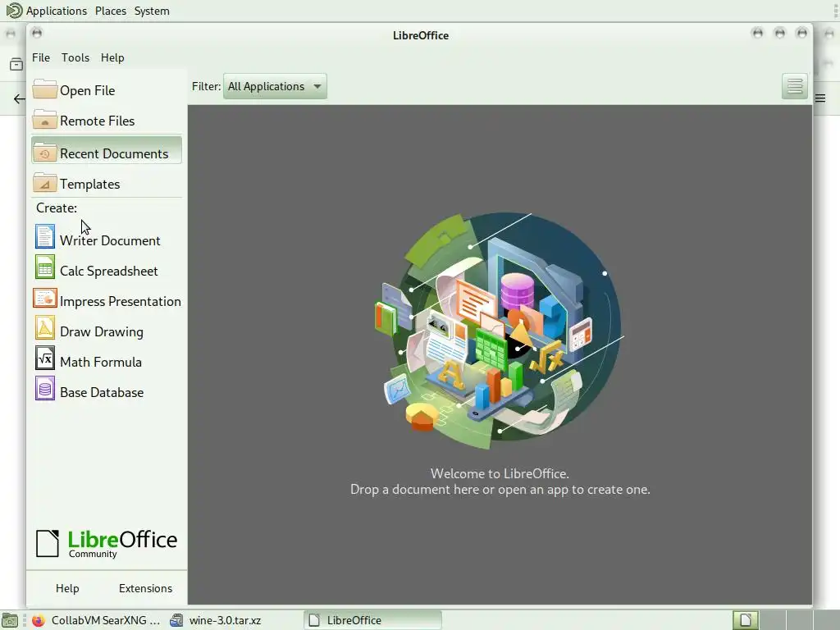Click the back arrow in the background window
The image size is (840, 630).
coord(20,98)
